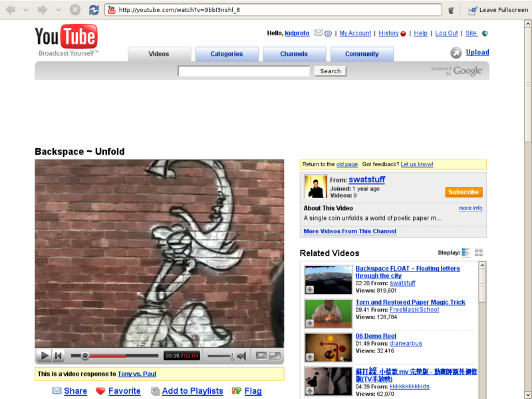Open the History link
The width and height of the screenshot is (532, 399).
point(388,33)
